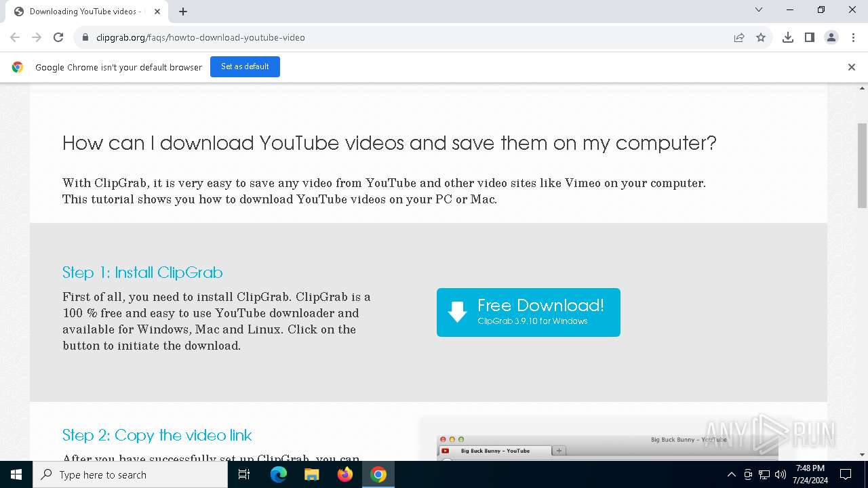Toggle the Chrome side panel
Screen dimensions: 868x488
[x=810, y=37]
